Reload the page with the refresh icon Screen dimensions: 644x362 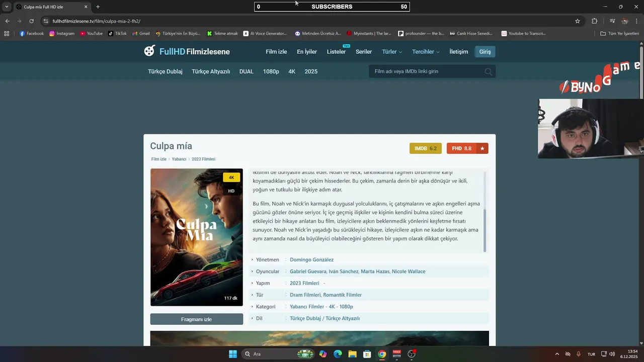[31, 21]
